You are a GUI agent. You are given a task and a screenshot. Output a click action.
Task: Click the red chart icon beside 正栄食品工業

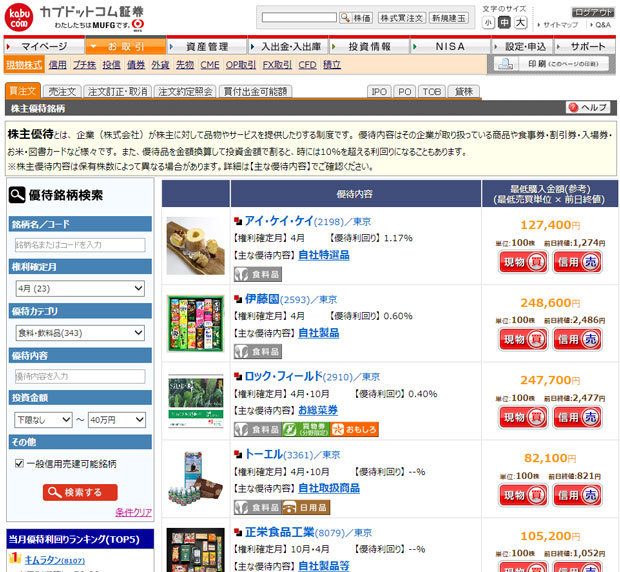point(238,532)
